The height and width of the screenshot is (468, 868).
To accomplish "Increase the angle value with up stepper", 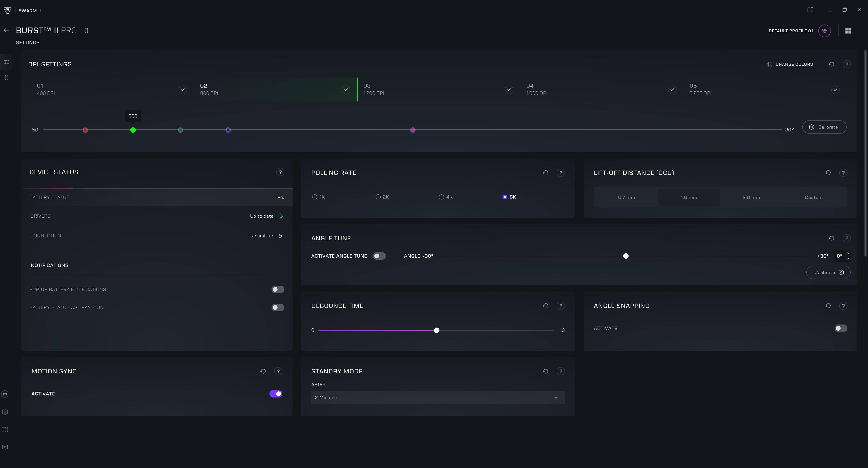I will click(848, 253).
